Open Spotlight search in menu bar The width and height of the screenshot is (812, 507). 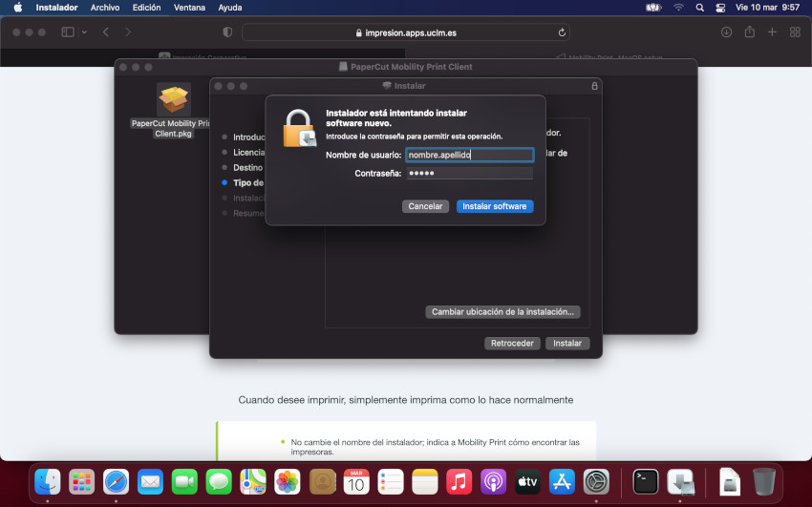[699, 8]
